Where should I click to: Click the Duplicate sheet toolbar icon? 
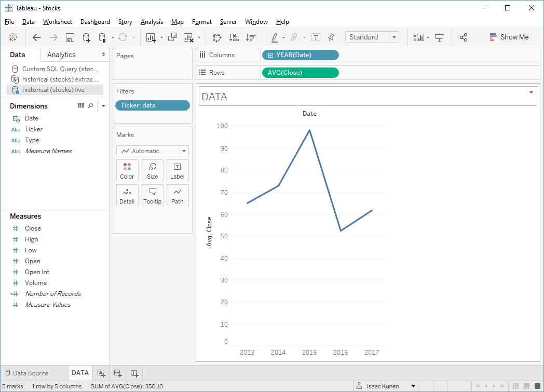(x=172, y=37)
